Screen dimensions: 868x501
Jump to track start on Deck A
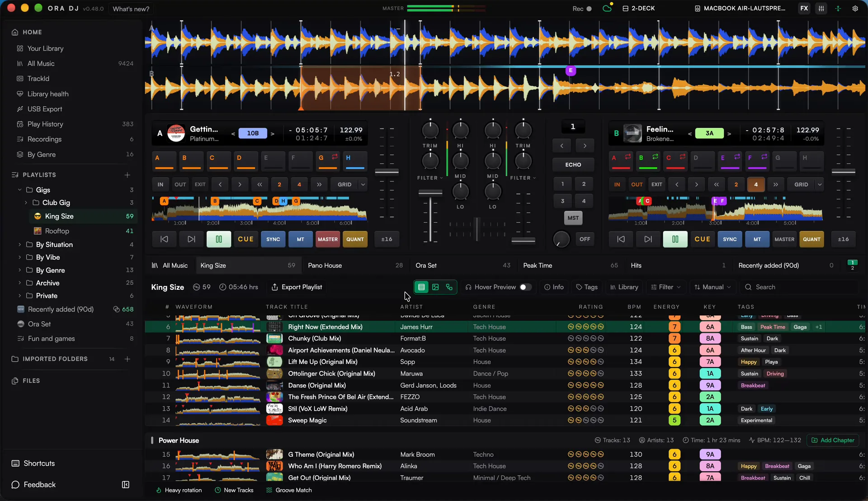(164, 239)
